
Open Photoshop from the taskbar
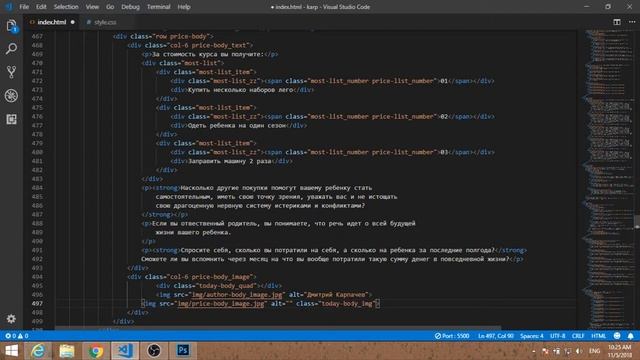[x=183, y=351]
